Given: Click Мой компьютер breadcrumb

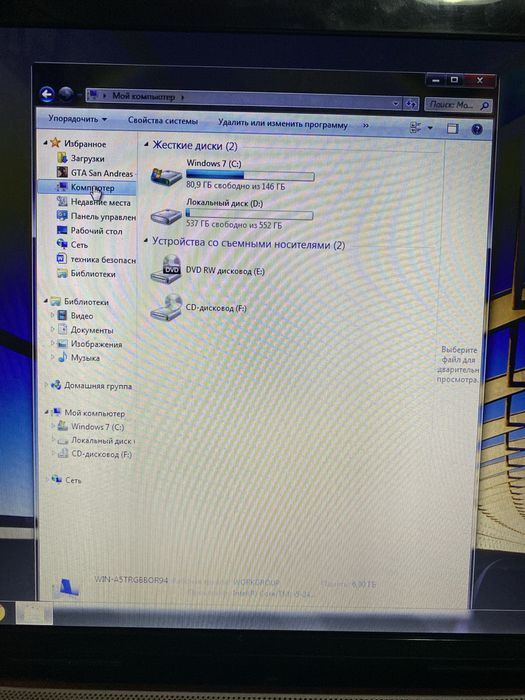Looking at the screenshot, I should point(143,96).
